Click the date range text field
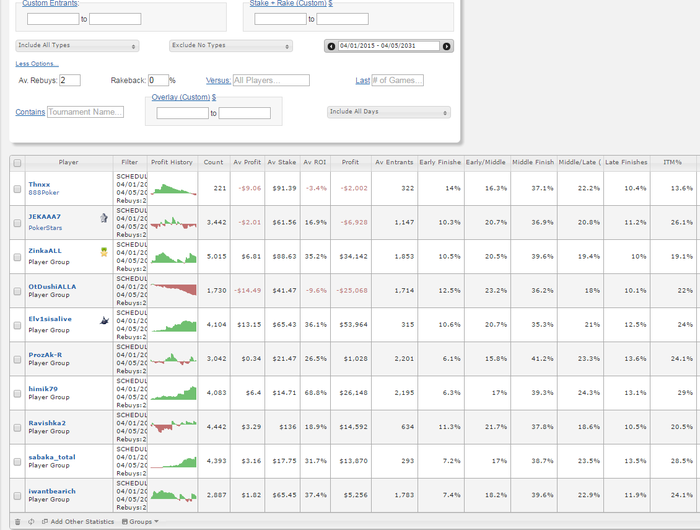 (x=388, y=46)
